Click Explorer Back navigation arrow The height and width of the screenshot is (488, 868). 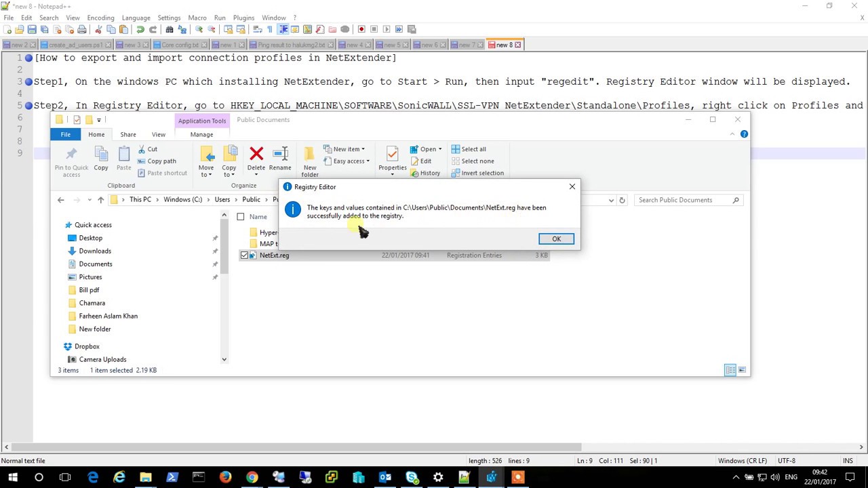(60, 200)
